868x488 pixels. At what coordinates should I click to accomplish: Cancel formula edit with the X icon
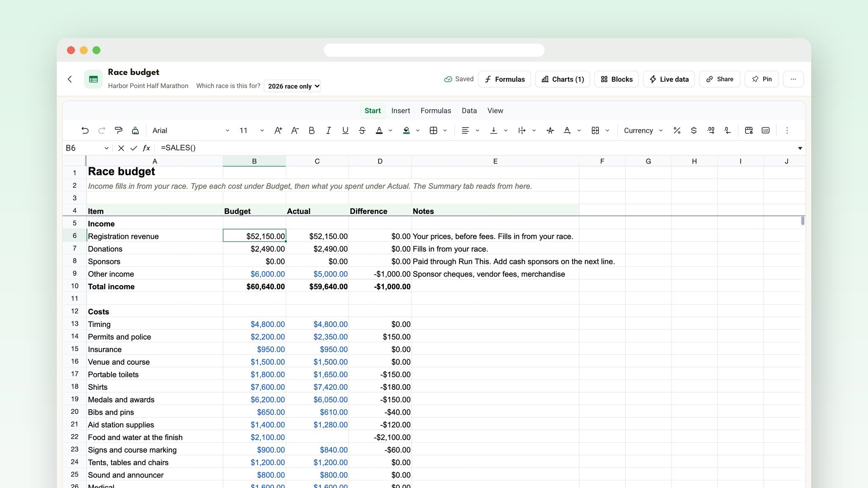coord(121,148)
